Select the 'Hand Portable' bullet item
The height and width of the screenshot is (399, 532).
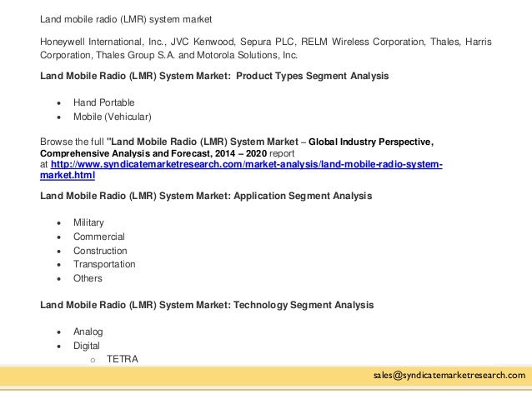tap(104, 102)
